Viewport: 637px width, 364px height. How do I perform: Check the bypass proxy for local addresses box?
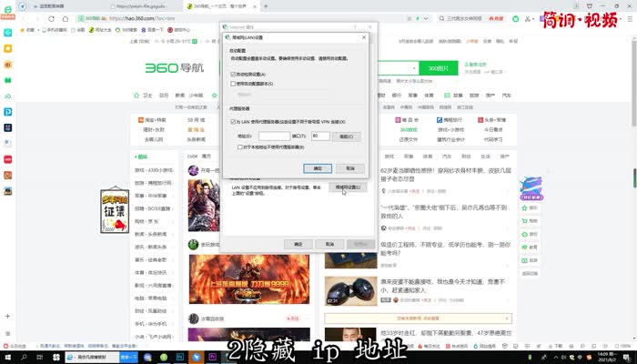tap(240, 146)
